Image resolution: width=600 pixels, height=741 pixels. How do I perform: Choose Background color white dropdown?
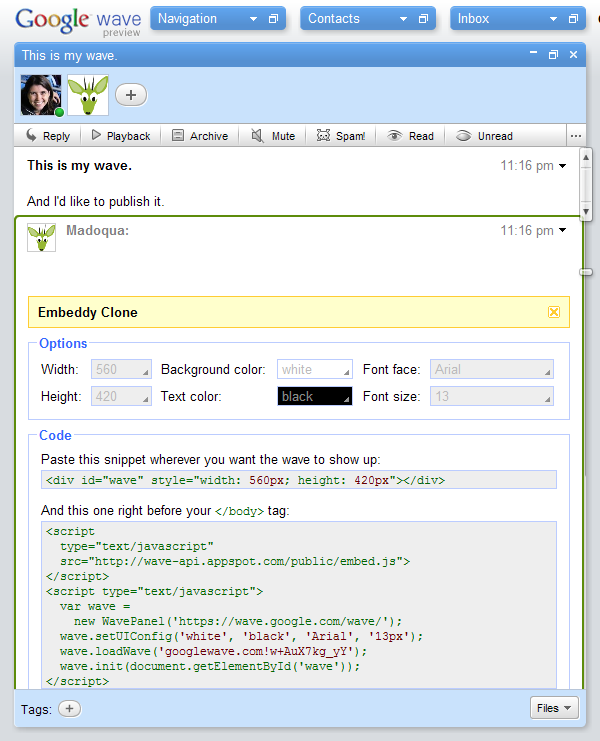click(x=315, y=369)
